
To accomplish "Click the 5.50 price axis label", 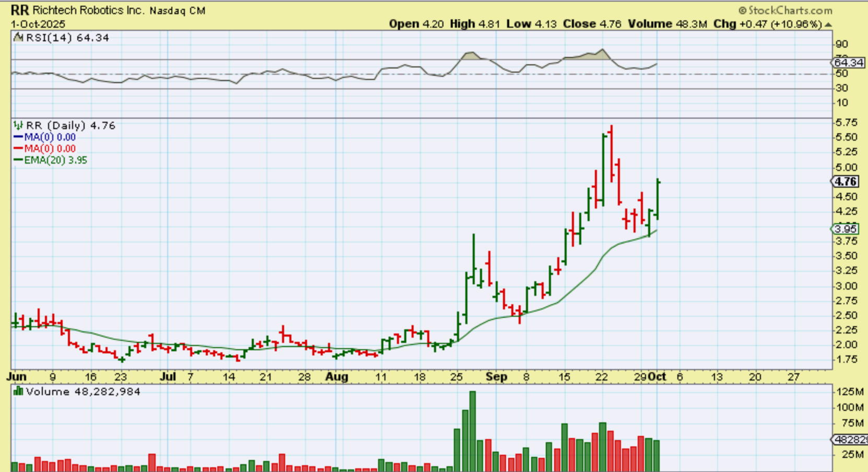I will click(x=846, y=137).
